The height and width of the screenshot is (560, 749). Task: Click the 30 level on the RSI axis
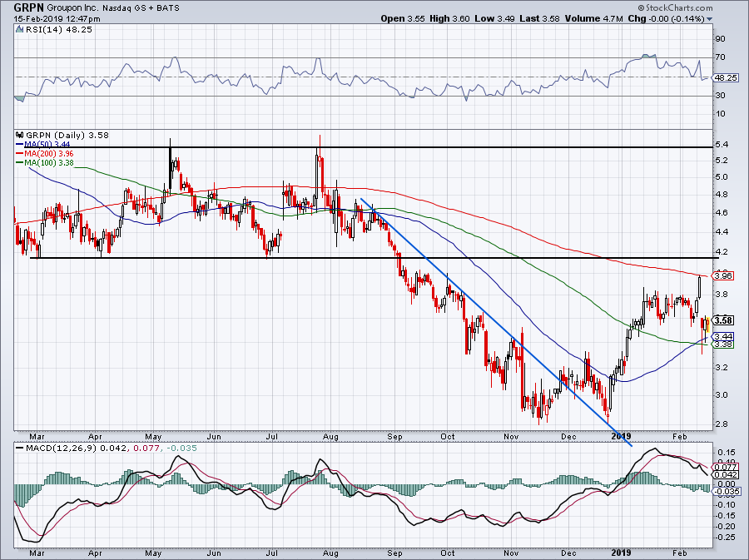pos(720,96)
